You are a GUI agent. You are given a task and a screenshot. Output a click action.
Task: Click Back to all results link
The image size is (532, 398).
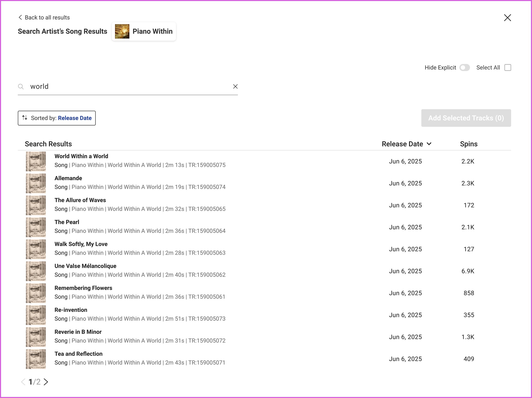click(47, 17)
